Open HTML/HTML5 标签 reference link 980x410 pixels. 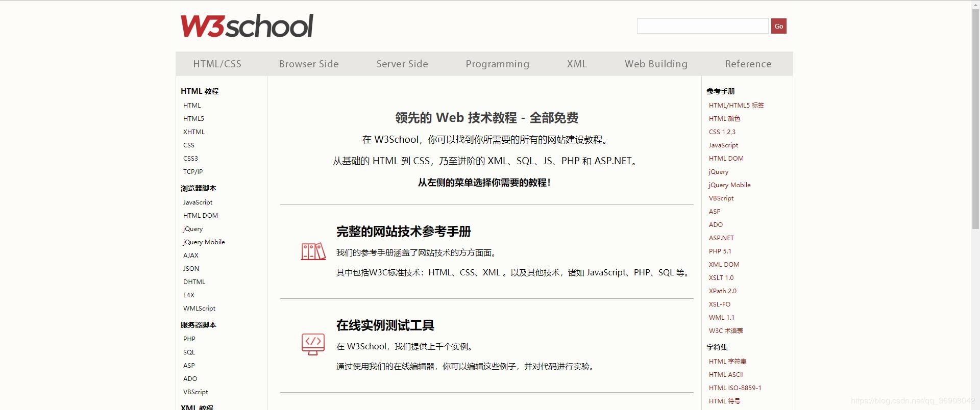pyautogui.click(x=736, y=106)
